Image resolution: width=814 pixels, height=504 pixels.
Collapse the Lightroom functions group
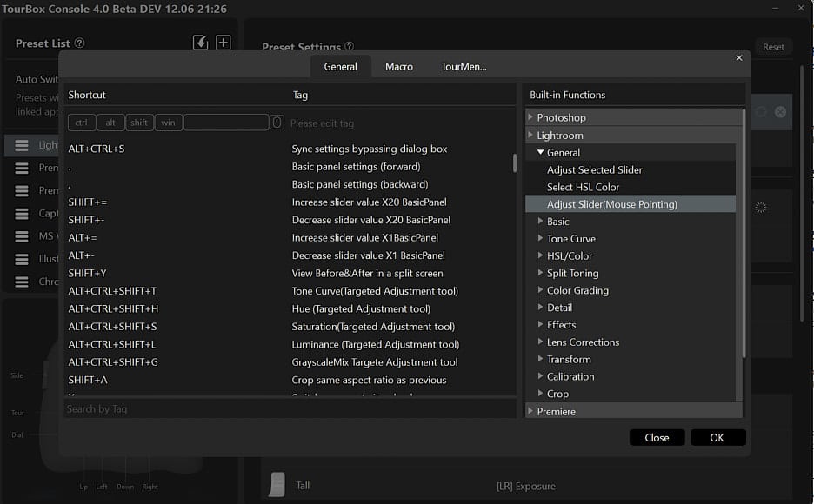pyautogui.click(x=530, y=135)
